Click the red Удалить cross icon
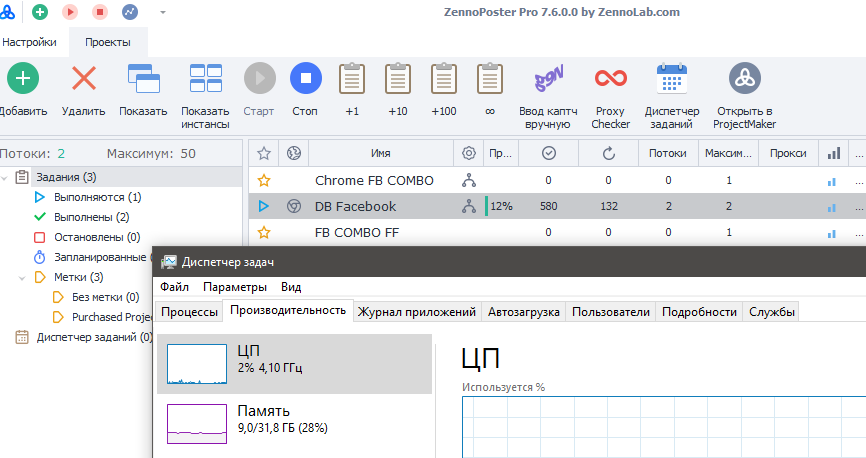The image size is (866, 458). click(84, 78)
